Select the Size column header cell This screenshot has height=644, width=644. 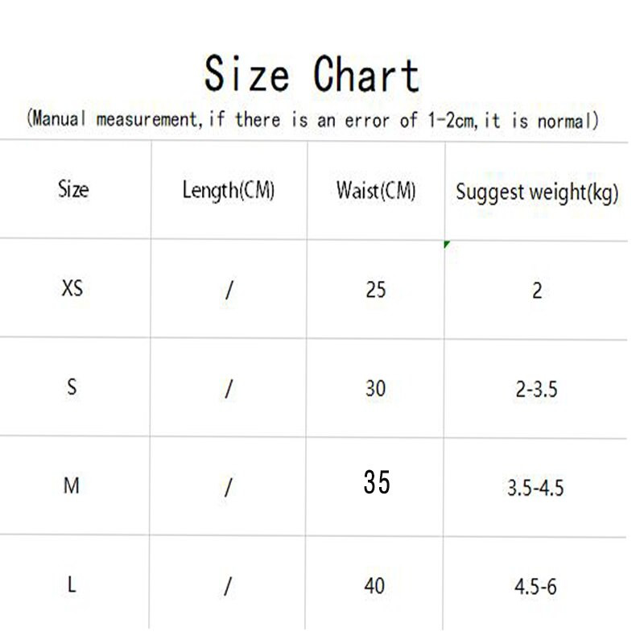(73, 191)
